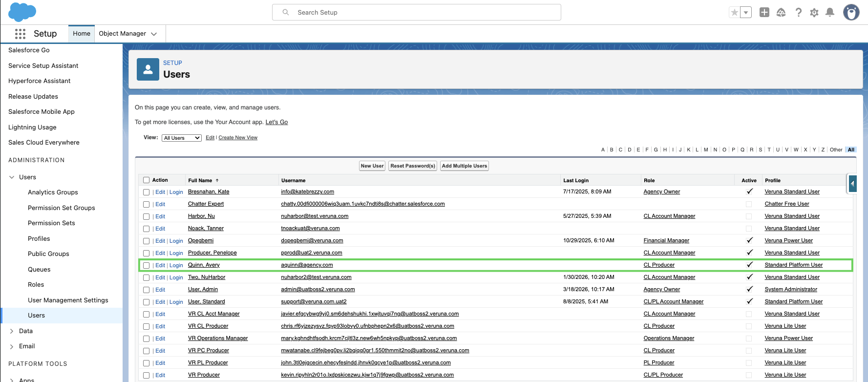Open Service Setup Assistant in sidebar

tap(43, 66)
